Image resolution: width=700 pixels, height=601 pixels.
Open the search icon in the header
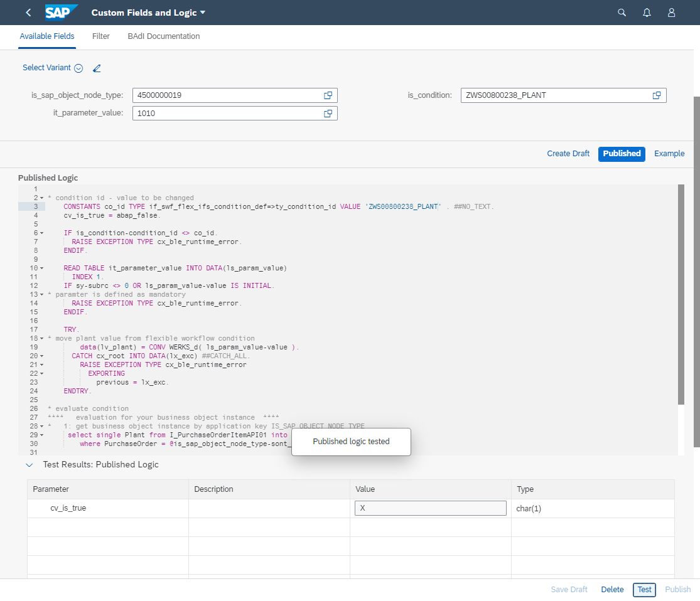click(x=622, y=13)
